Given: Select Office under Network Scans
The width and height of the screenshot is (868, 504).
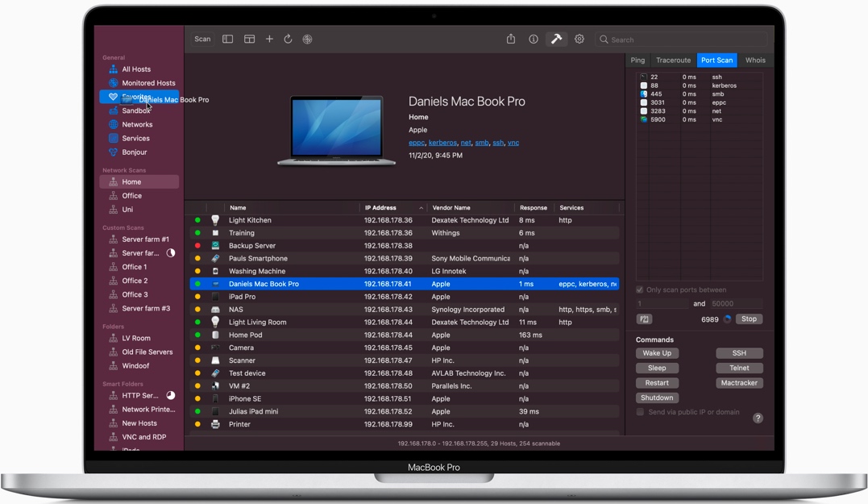Looking at the screenshot, I should [x=132, y=196].
